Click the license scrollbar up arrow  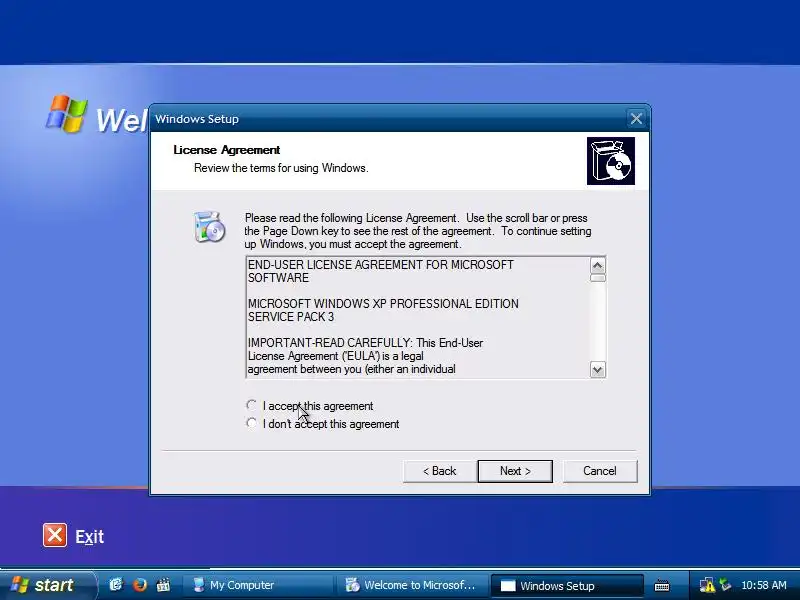(597, 265)
